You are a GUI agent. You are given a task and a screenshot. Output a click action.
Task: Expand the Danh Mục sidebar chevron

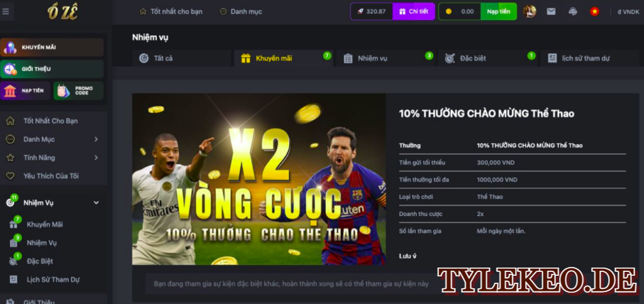tap(96, 139)
